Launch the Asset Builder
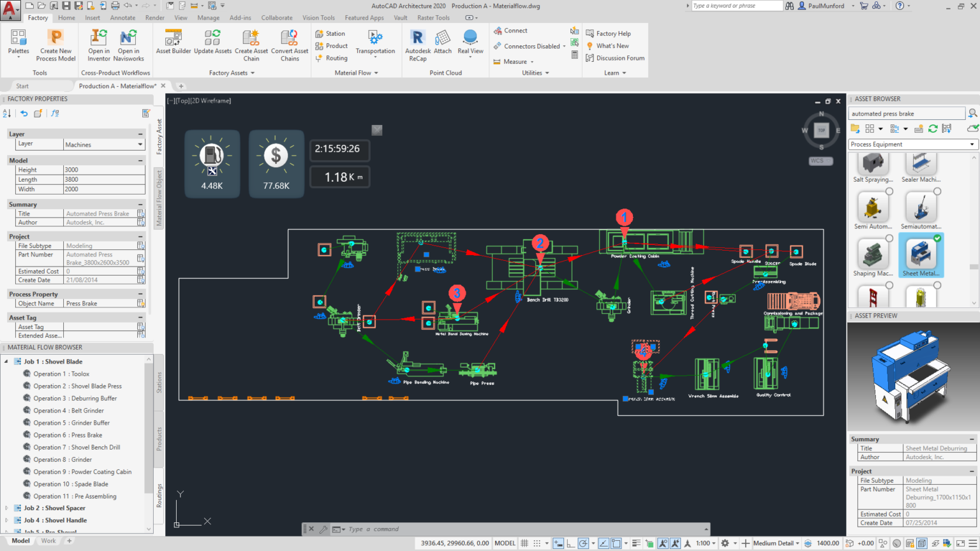This screenshot has width=980, height=551. click(173, 42)
